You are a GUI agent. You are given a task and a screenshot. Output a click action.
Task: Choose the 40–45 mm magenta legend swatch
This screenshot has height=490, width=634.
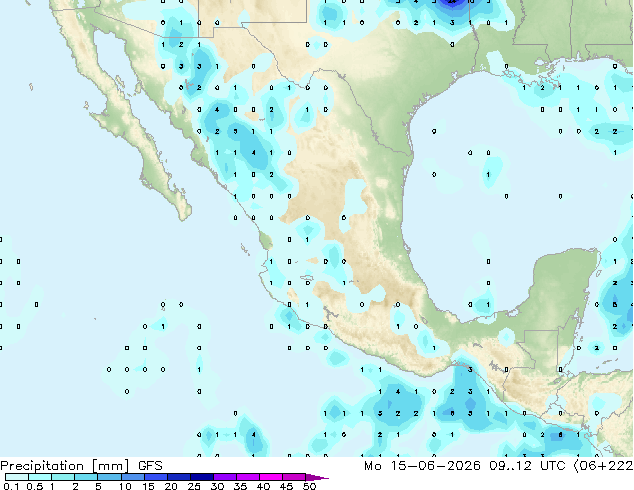click(x=271, y=477)
